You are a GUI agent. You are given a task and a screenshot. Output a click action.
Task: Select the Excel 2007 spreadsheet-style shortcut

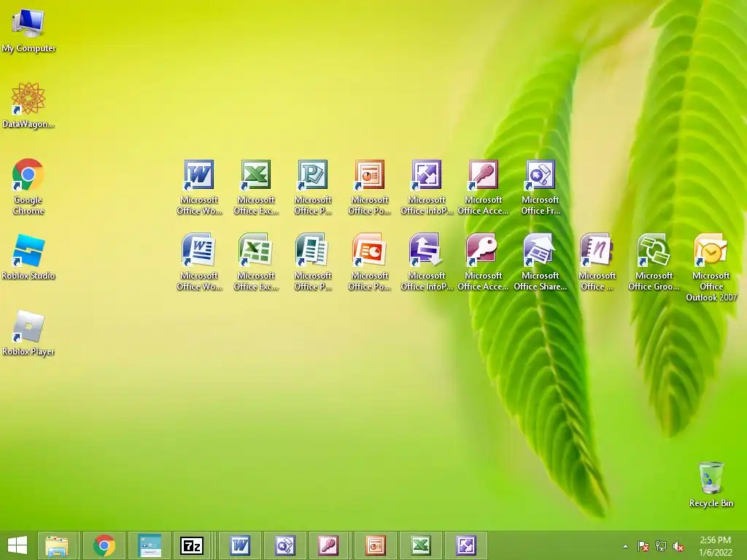click(x=256, y=262)
